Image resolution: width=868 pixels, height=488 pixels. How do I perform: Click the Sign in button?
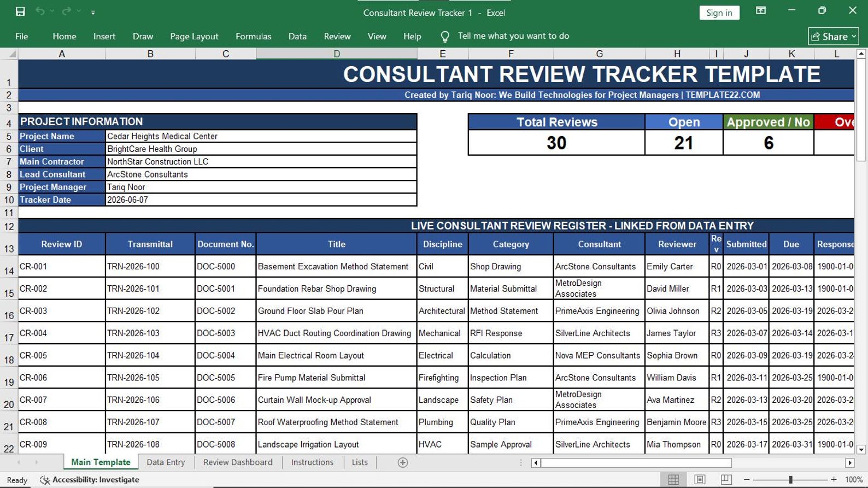(719, 13)
